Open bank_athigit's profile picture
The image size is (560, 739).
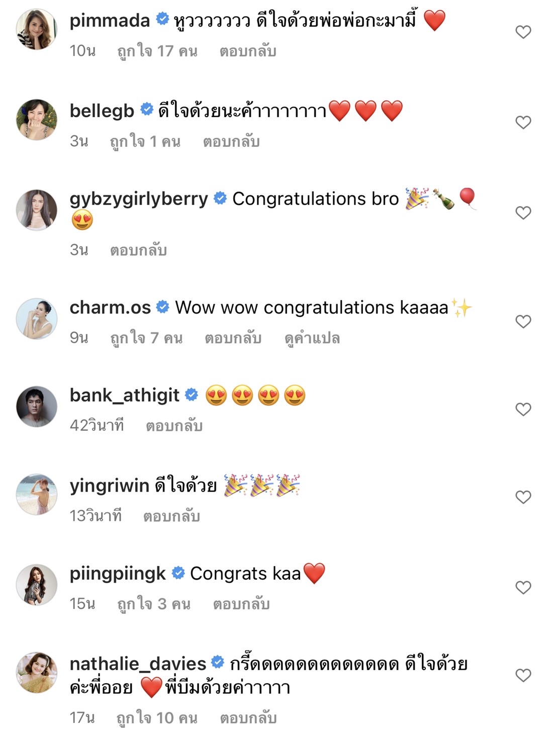pyautogui.click(x=38, y=407)
